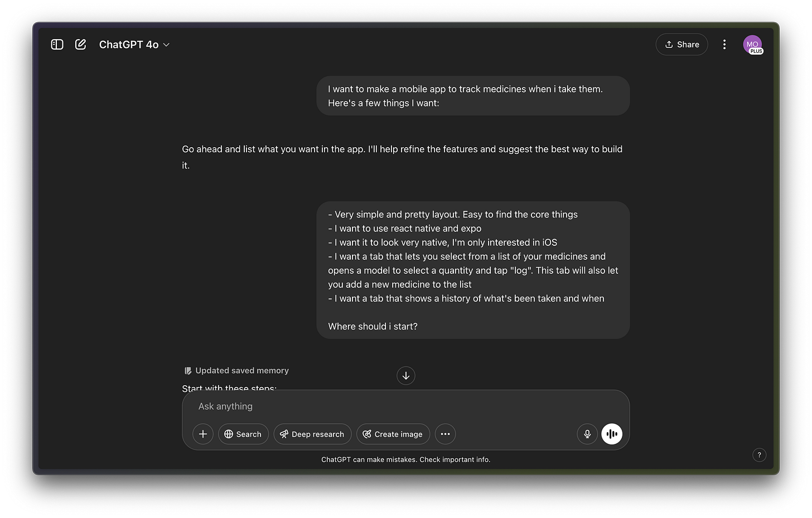Screen dimensions: 812x518
Task: Click the Ask anything input field
Action: click(x=405, y=406)
